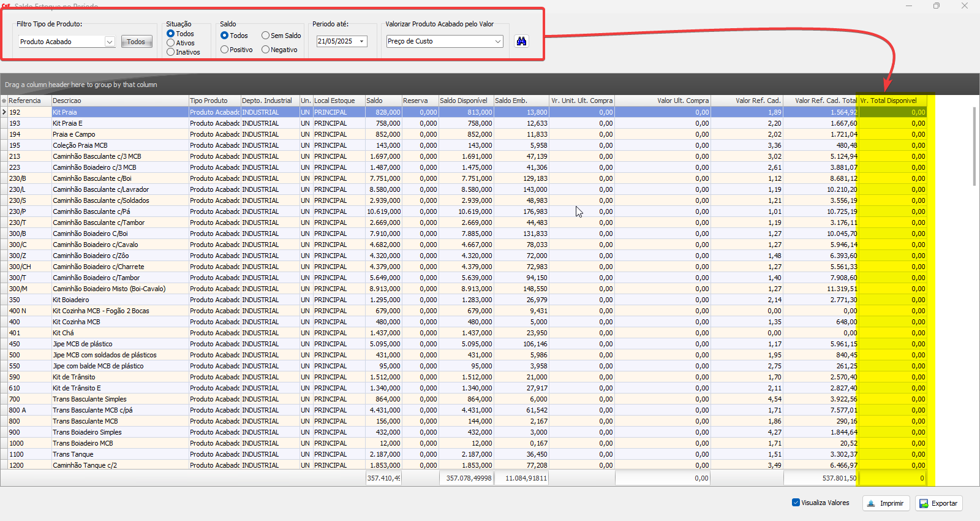Click the binoculars search icon
The width and height of the screenshot is (980, 521).
pyautogui.click(x=521, y=41)
